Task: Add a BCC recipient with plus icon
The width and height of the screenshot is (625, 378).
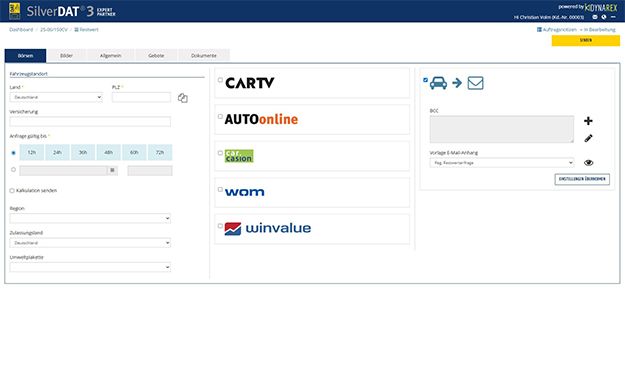Action: point(588,121)
